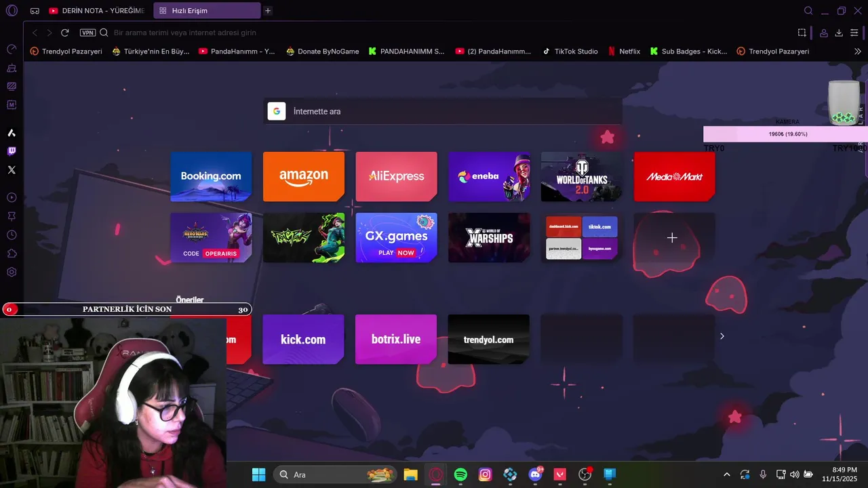This screenshot has width=868, height=488.
Task: Click the İnternette ara search box
Action: coord(442,111)
